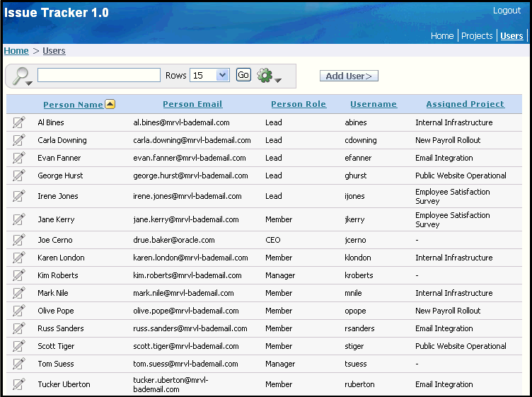Edit the Irene Jones entry
Image resolution: width=532 pixels, height=397 pixels.
[18, 196]
